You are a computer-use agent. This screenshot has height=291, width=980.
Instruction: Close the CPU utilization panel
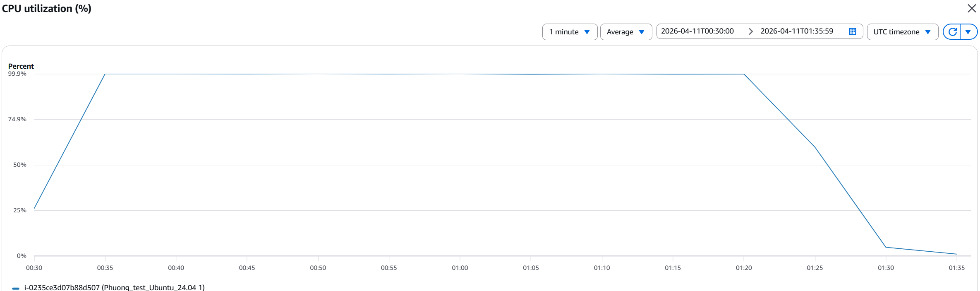click(972, 8)
